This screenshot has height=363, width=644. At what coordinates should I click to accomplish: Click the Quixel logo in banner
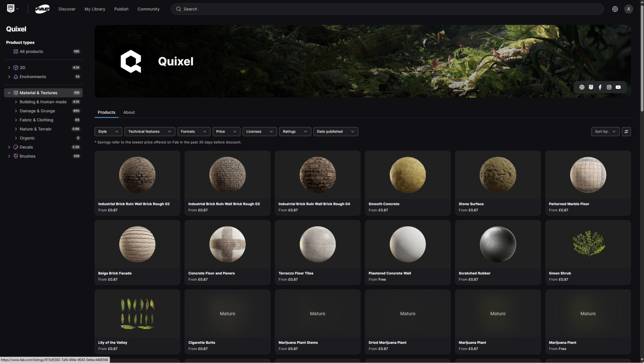click(x=131, y=61)
